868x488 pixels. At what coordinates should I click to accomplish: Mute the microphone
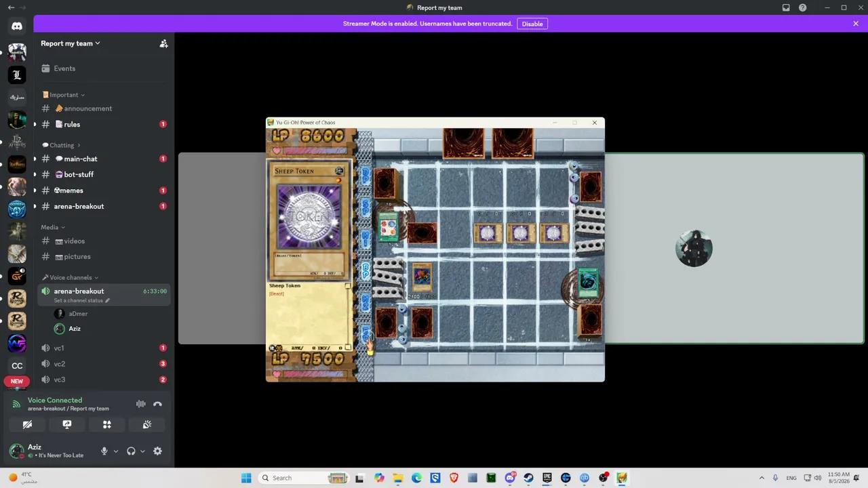[x=104, y=451]
